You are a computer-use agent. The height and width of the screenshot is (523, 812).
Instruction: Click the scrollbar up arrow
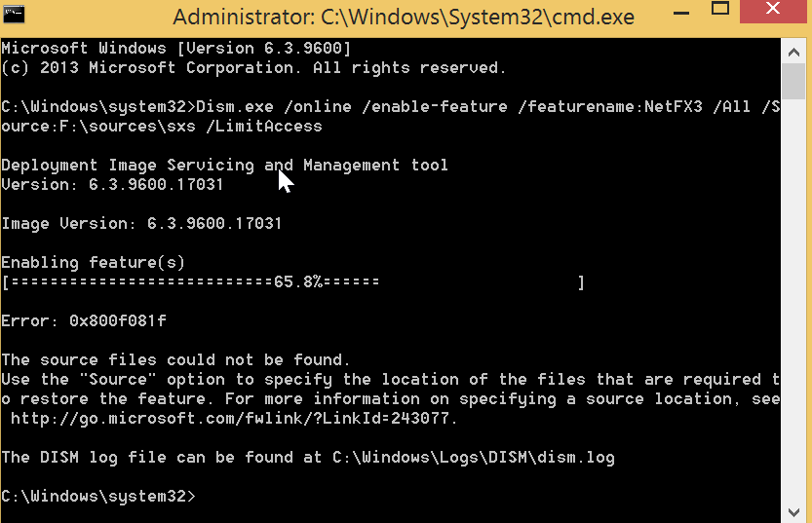click(793, 53)
